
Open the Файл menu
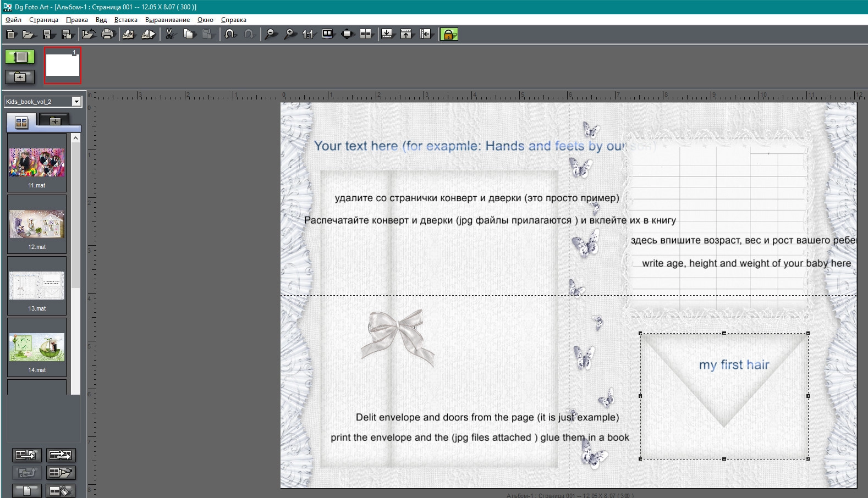pos(13,20)
